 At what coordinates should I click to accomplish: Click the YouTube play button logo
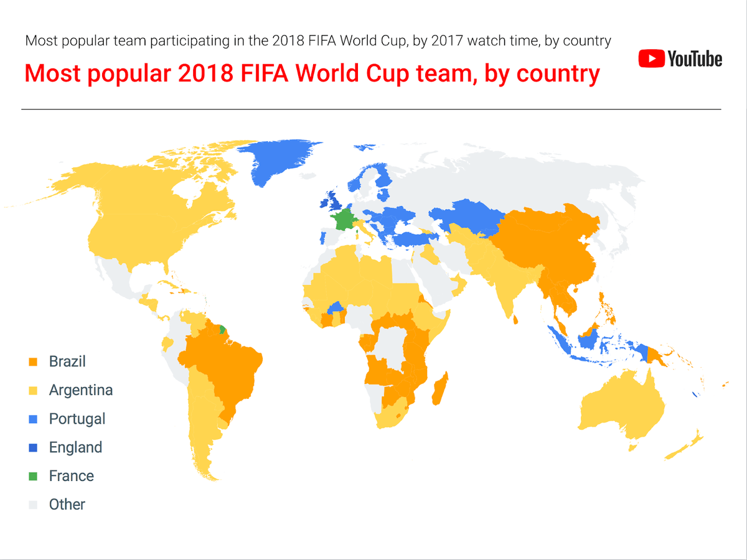tap(651, 58)
